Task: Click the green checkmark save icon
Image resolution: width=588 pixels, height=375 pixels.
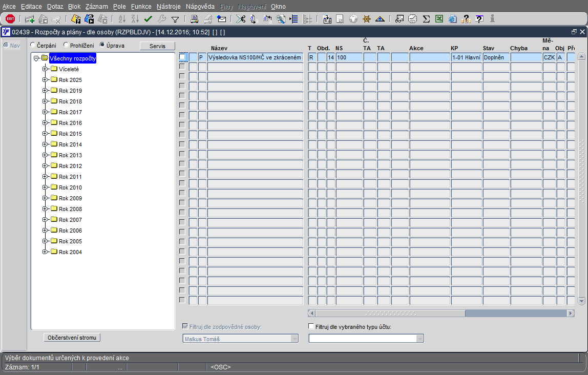Action: pos(148,19)
